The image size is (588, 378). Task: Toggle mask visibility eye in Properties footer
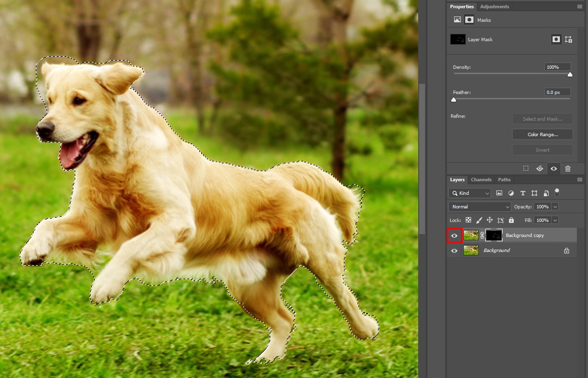click(x=554, y=169)
